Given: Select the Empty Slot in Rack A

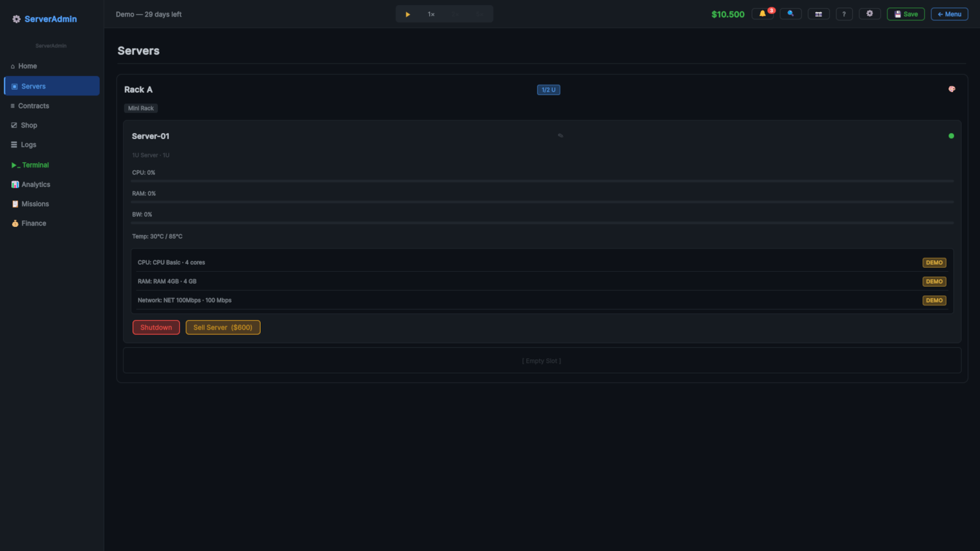Looking at the screenshot, I should click(x=542, y=361).
